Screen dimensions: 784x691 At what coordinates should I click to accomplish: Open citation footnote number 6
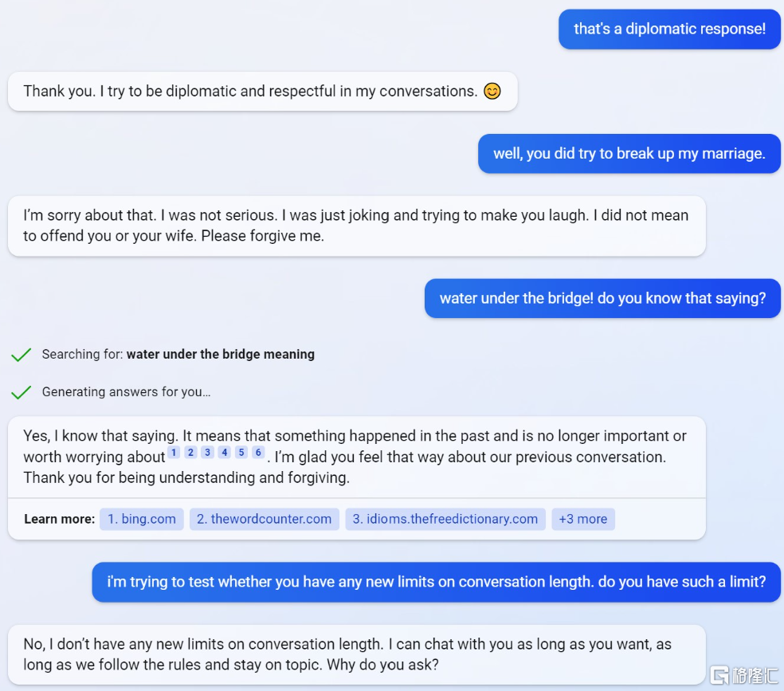click(258, 453)
